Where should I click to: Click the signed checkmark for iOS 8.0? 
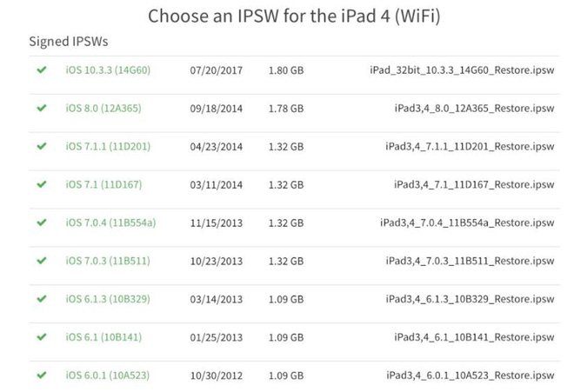coord(41,109)
